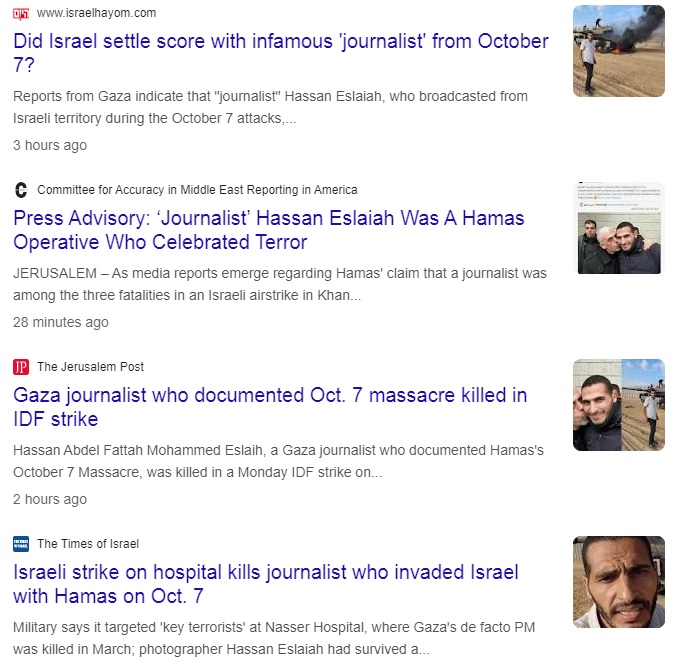Click the www.israelhayom.com source label

point(96,13)
